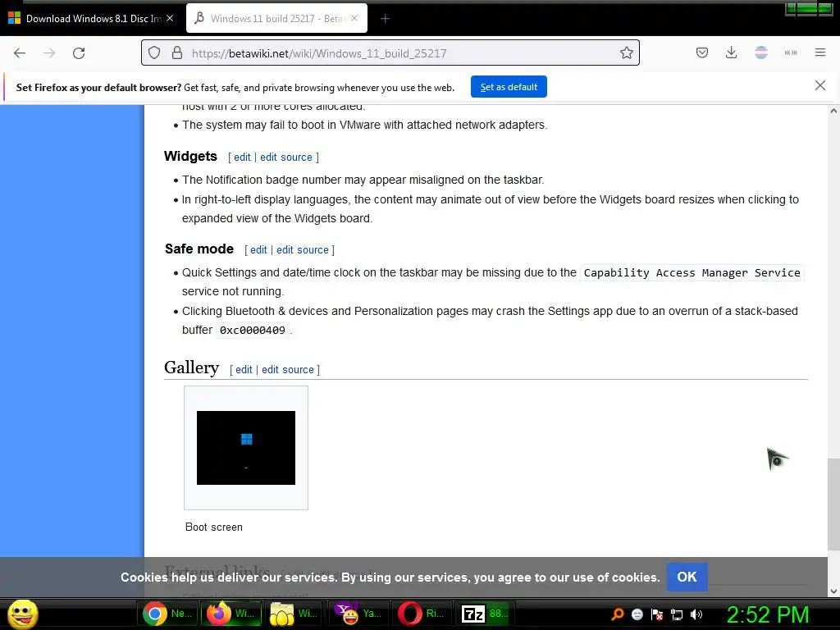840x630 pixels.
Task: Click the scrollbar down arrow
Action: 833,591
